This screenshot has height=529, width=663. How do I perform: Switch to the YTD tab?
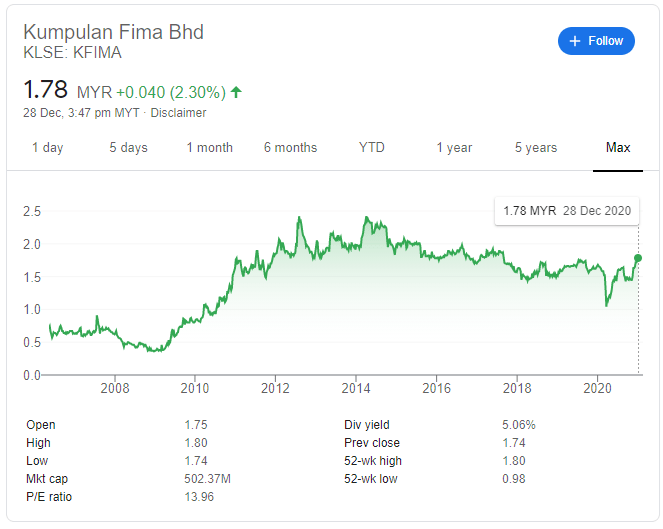[x=372, y=148]
